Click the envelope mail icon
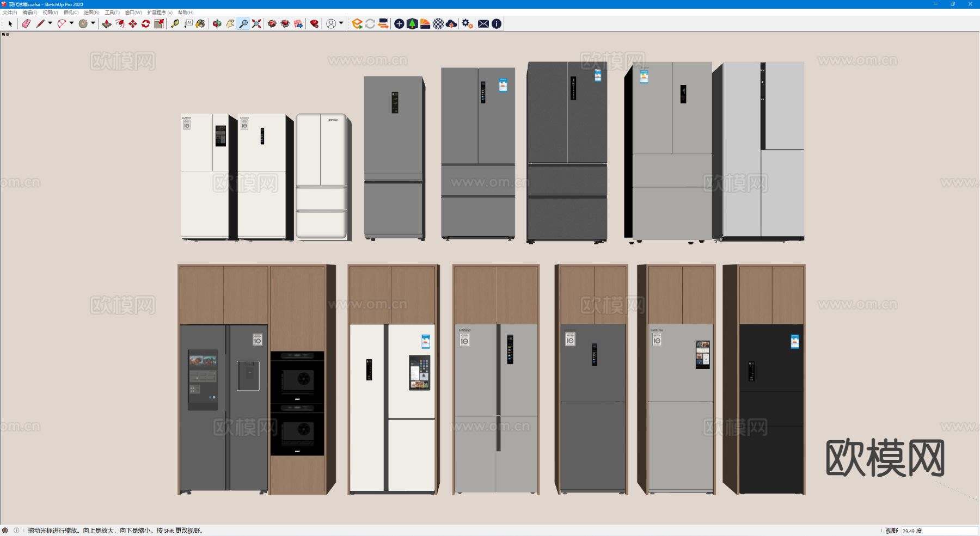Image resolution: width=980 pixels, height=536 pixels. point(483,23)
